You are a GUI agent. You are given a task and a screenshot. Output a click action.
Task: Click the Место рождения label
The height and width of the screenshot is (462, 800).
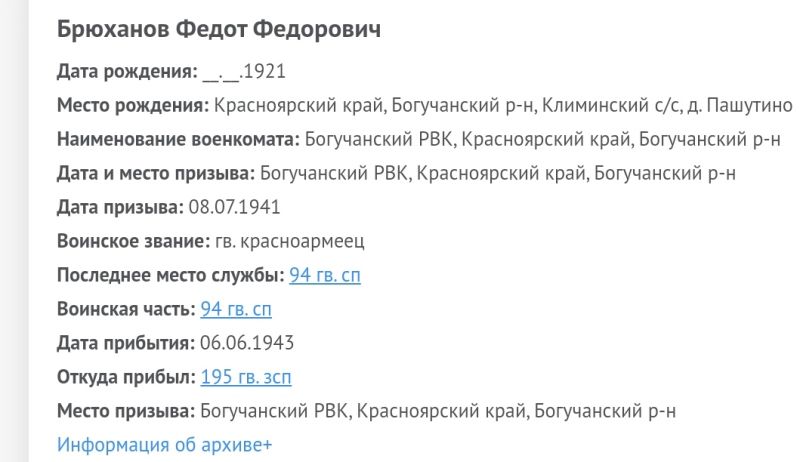tap(133, 105)
